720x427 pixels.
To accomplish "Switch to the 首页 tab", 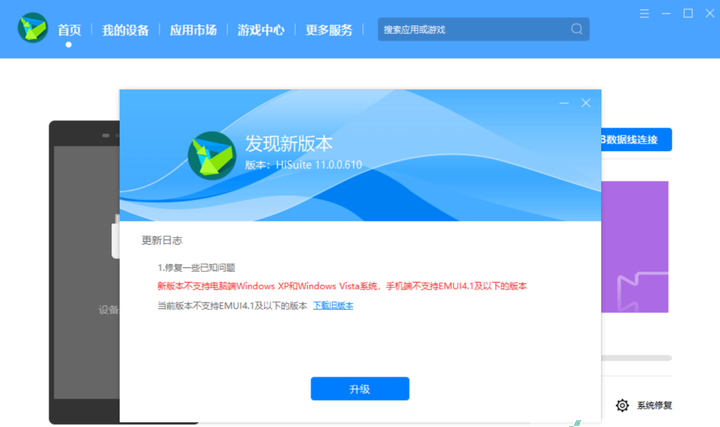I will coord(69,30).
